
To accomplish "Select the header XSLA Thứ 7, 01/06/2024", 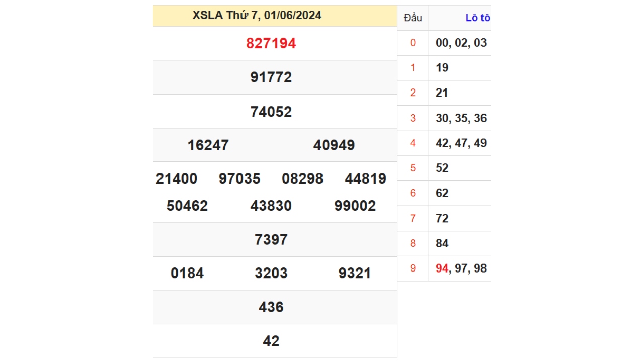I will pyautogui.click(x=257, y=15).
